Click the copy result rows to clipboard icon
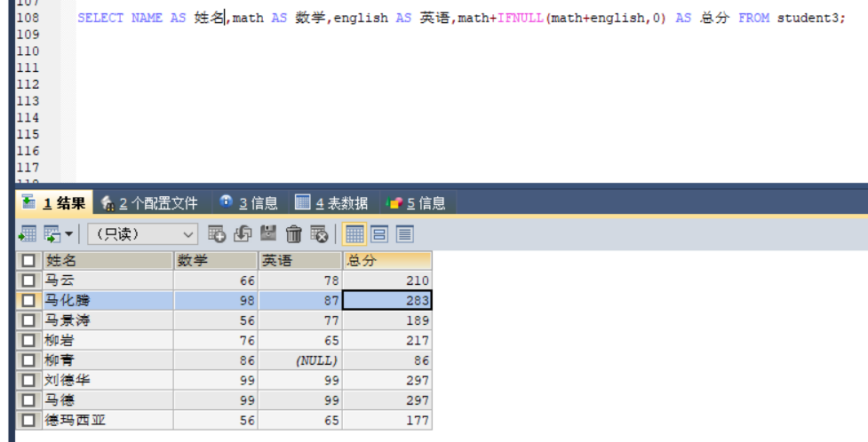This screenshot has height=442, width=868. tap(52, 234)
